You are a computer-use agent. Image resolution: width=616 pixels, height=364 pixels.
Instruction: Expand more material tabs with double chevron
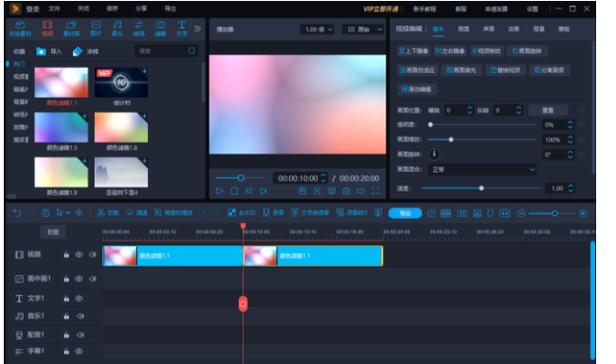(197, 29)
